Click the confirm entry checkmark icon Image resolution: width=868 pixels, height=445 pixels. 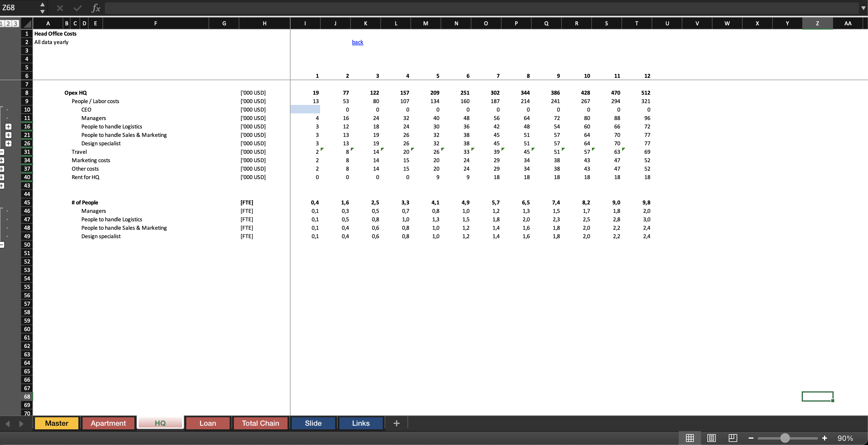(78, 8)
